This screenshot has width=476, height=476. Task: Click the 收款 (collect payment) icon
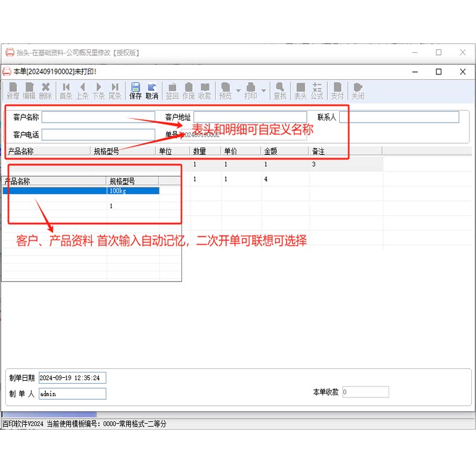point(205,90)
